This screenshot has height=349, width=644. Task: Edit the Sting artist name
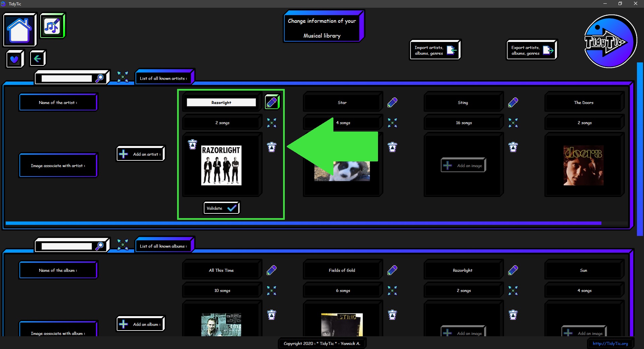(x=513, y=102)
